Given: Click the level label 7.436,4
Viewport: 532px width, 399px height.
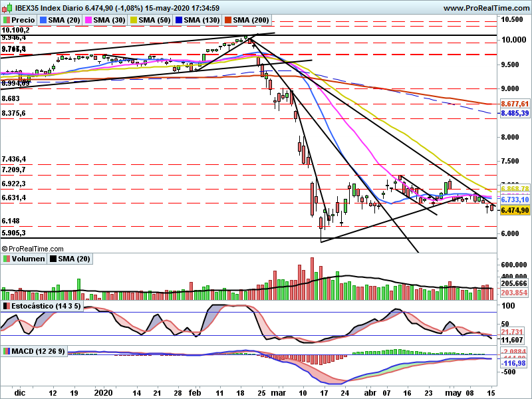Looking at the screenshot, I should pos(13,159).
